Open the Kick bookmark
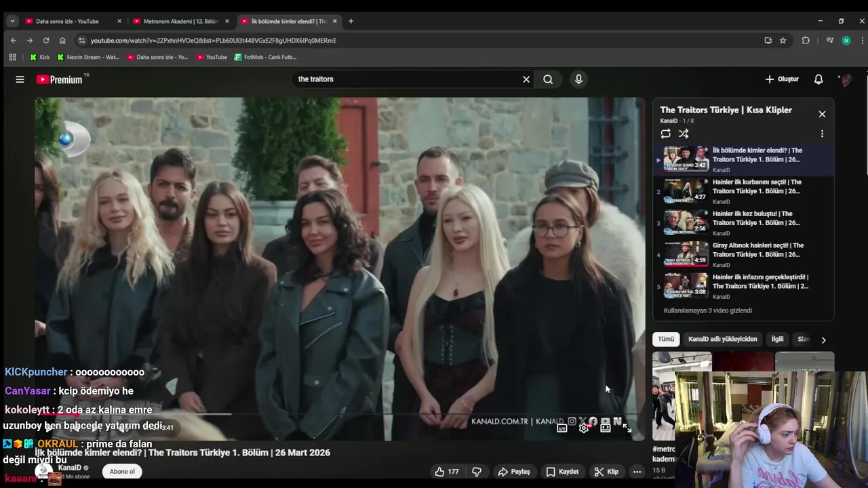The height and width of the screenshot is (488, 868). click(x=40, y=58)
